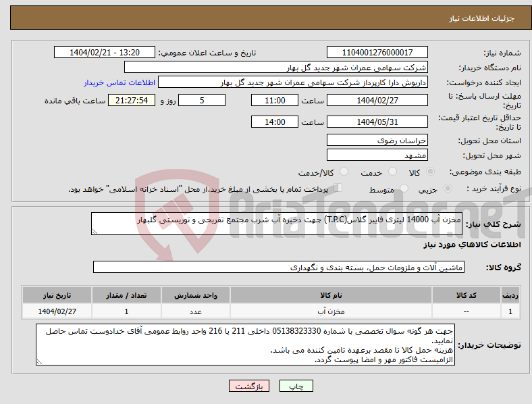The height and width of the screenshot is (404, 532).
Task: Select the کالا/خدمت radio button
Action: 344,172
